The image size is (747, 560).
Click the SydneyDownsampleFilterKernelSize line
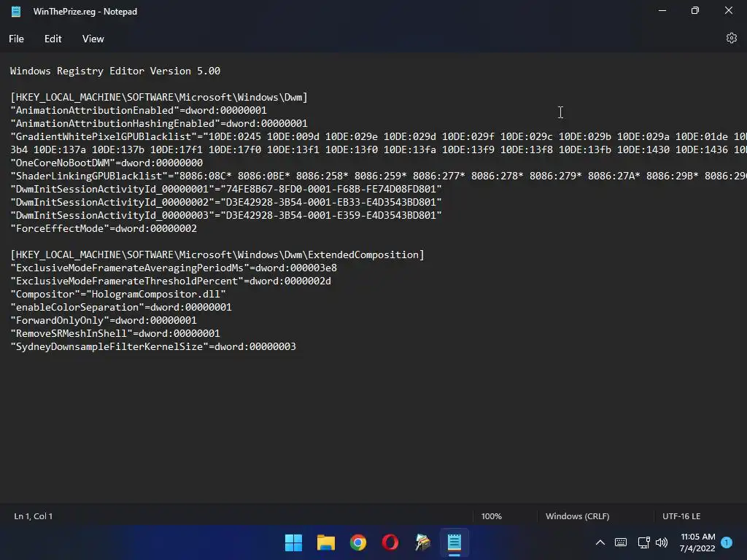click(x=153, y=346)
